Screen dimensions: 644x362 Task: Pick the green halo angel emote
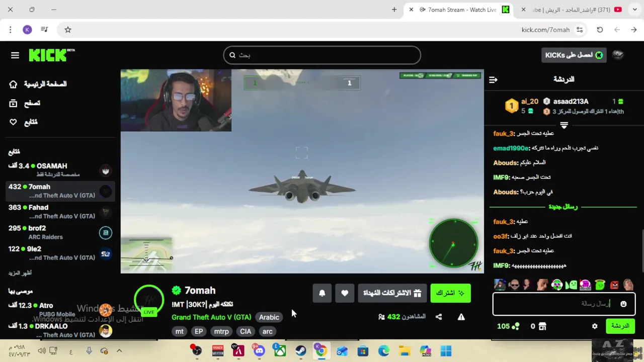tap(600, 285)
